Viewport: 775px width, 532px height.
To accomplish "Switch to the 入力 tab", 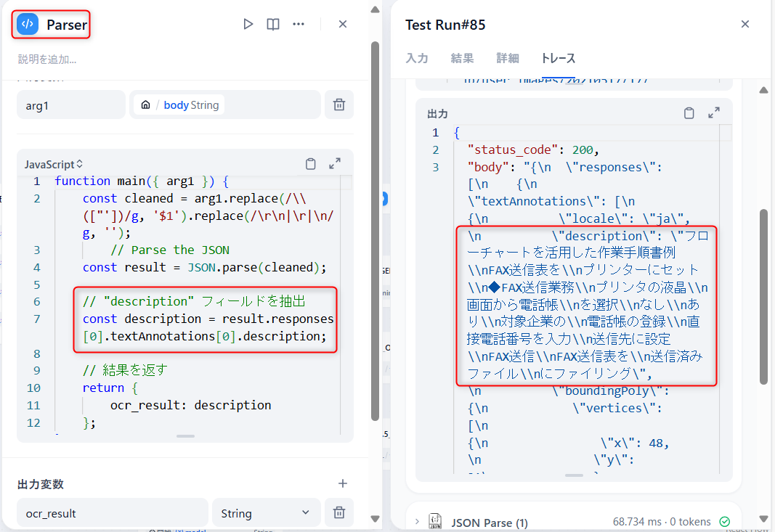I will (x=417, y=58).
